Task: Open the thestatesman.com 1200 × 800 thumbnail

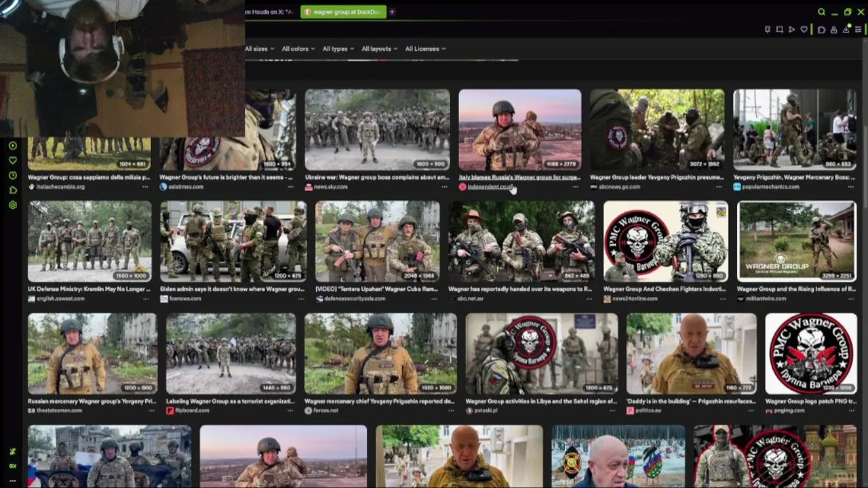Action: click(92, 353)
